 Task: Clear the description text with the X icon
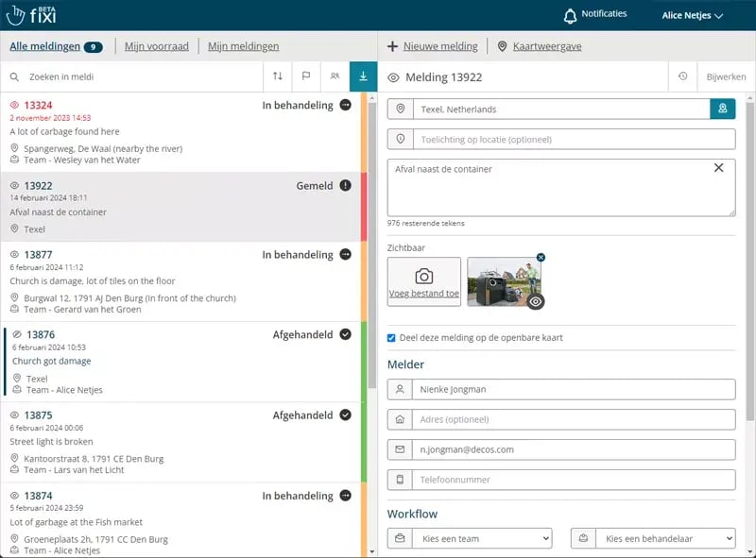[x=718, y=168]
